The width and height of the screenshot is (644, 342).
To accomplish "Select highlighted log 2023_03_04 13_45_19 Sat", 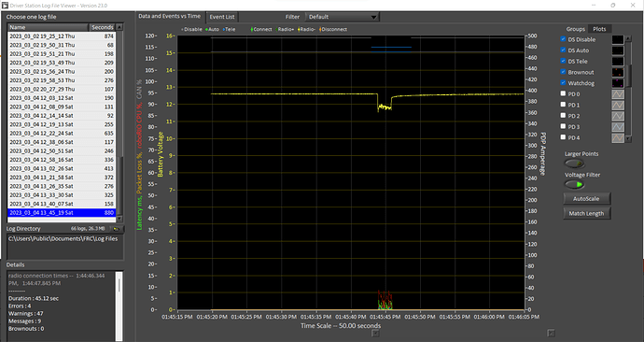I will (62, 213).
